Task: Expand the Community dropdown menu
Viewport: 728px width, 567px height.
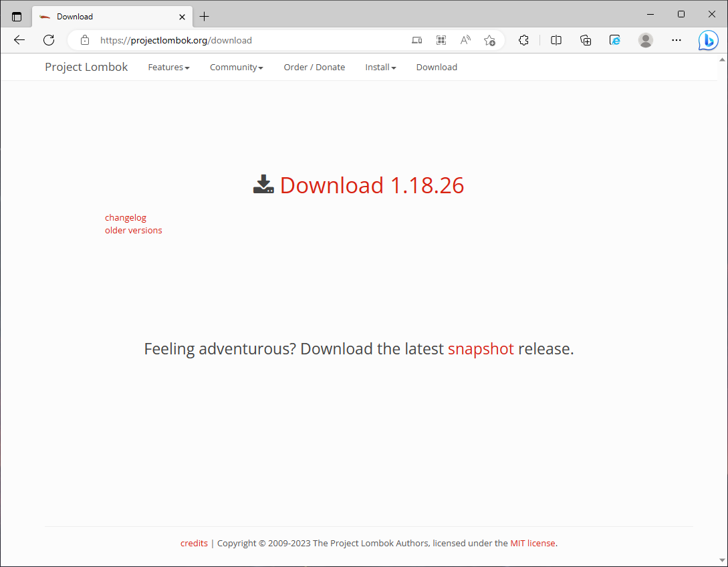Action: [x=237, y=68]
